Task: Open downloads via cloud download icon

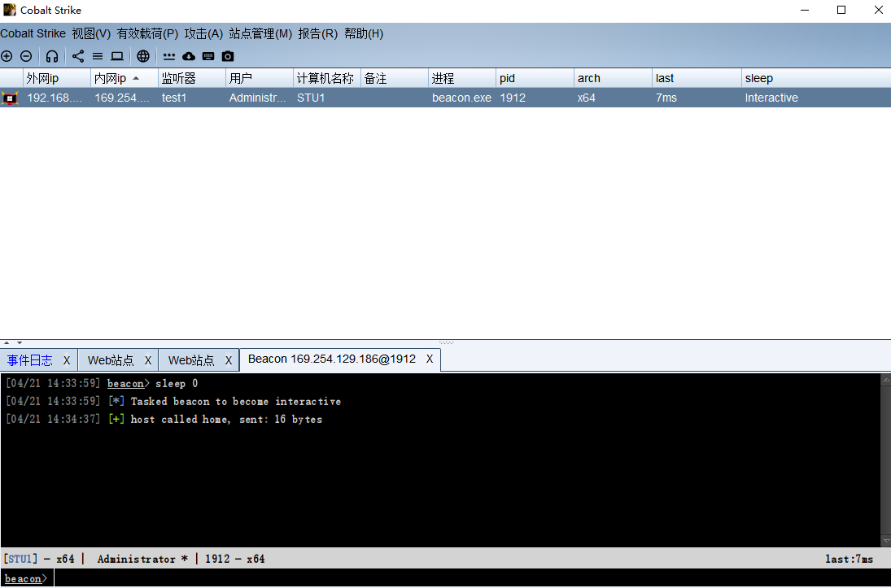Action: (189, 56)
